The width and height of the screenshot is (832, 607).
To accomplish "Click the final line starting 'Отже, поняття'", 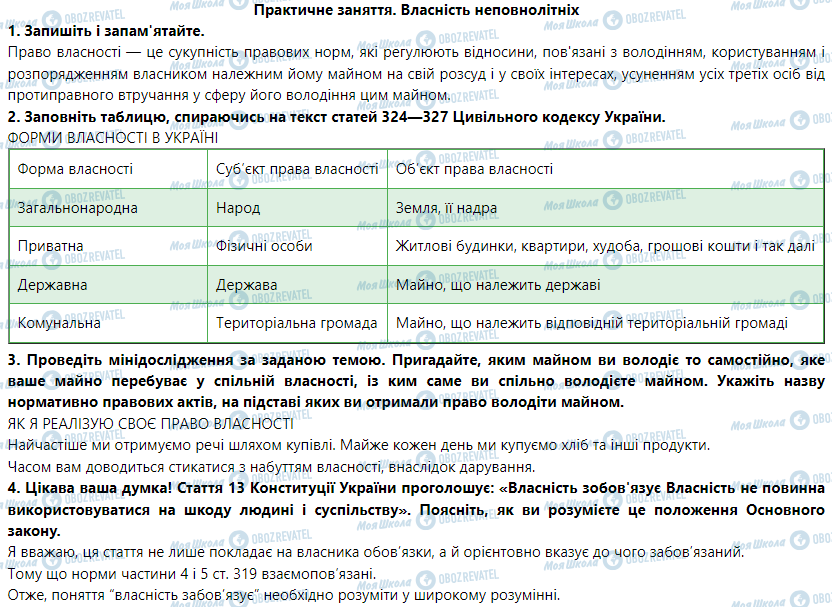I will (x=284, y=596).
